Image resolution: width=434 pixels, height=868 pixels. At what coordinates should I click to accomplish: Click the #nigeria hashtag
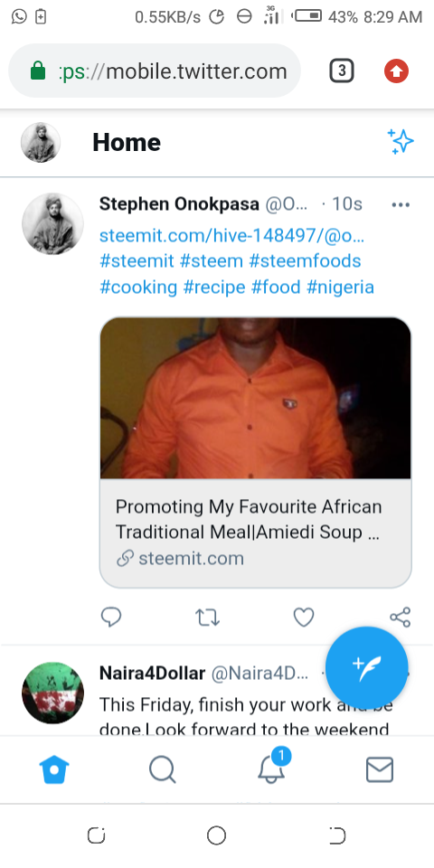[x=341, y=287]
